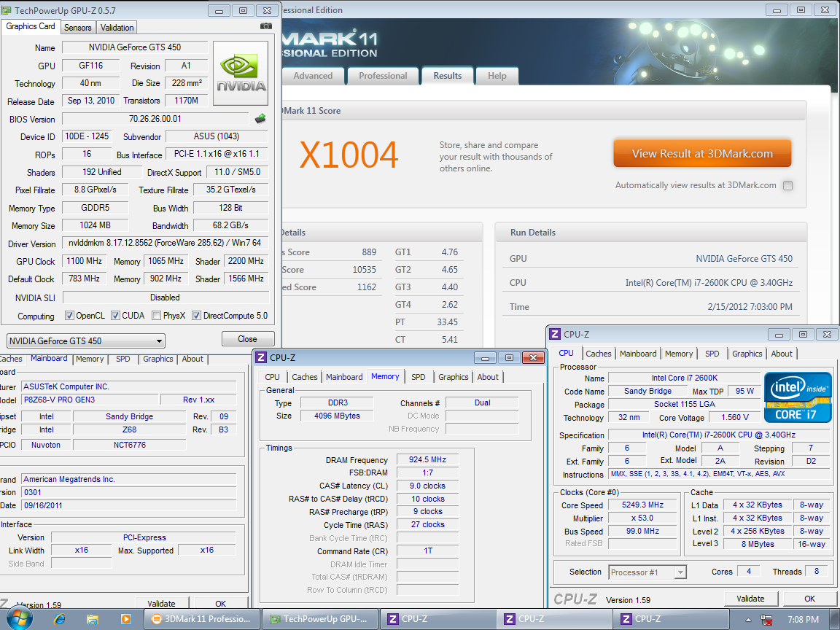Viewport: 840px width, 630px height.
Task: Click the Memory clock 1065 MHz field
Action: 166,261
